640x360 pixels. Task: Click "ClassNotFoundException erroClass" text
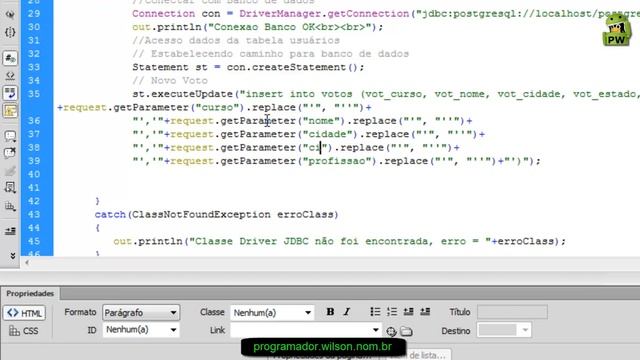(x=233, y=214)
